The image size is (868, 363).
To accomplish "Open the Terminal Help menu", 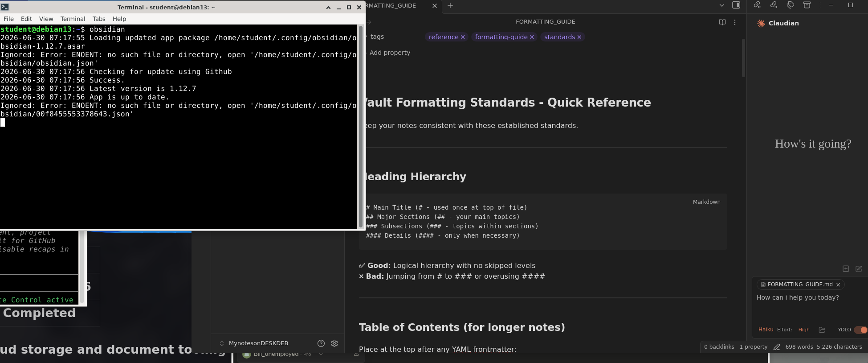I will tap(119, 19).
